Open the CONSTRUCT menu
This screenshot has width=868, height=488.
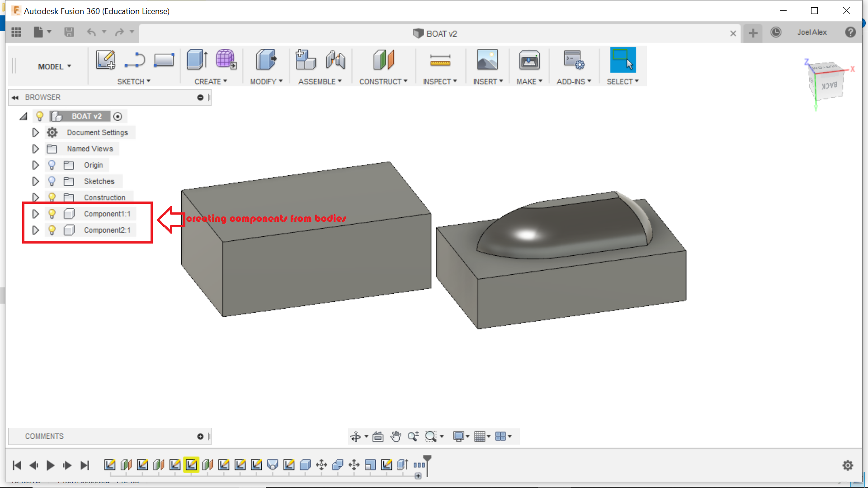pyautogui.click(x=383, y=81)
